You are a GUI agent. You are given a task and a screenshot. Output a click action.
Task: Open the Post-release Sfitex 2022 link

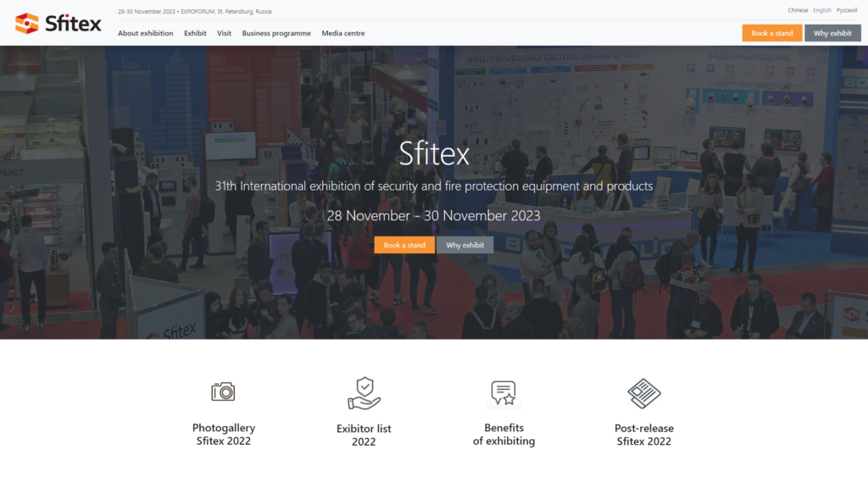644,435
